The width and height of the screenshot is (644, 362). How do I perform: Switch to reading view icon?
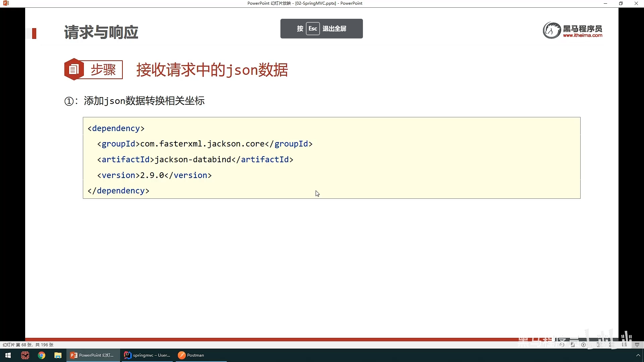pos(624,345)
